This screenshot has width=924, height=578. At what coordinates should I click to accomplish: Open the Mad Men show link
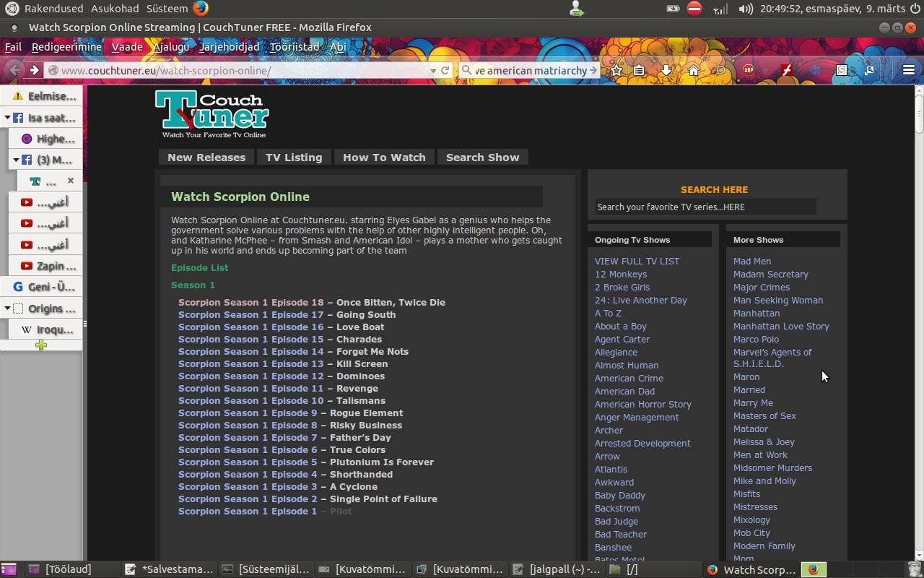tap(752, 262)
